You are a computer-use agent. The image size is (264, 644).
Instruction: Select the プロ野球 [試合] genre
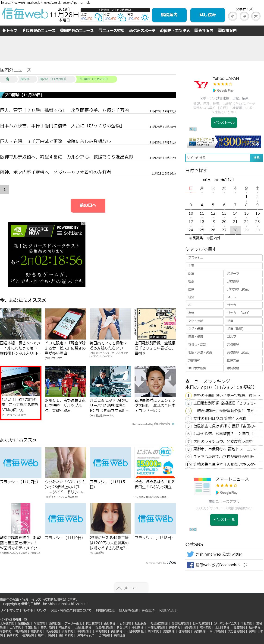tap(243, 289)
